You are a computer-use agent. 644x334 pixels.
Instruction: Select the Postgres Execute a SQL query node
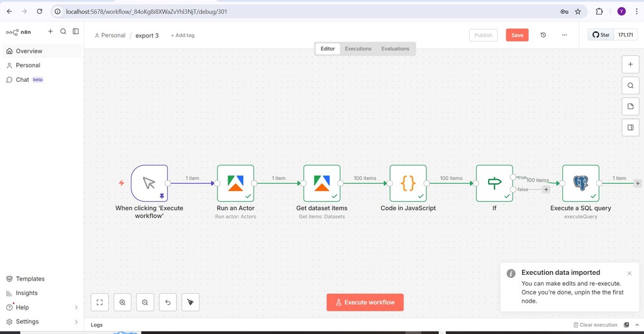point(580,183)
